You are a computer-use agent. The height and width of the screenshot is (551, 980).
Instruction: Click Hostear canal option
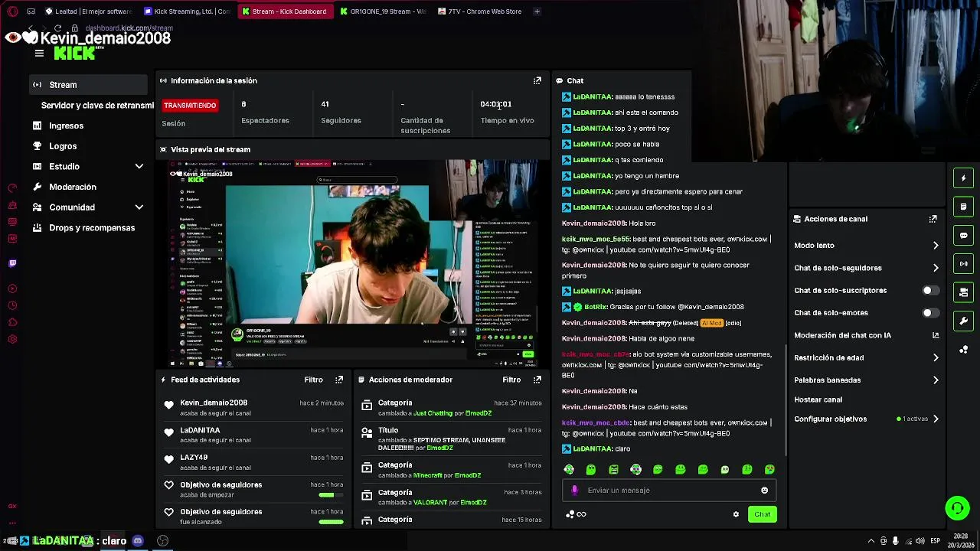pyautogui.click(x=818, y=399)
